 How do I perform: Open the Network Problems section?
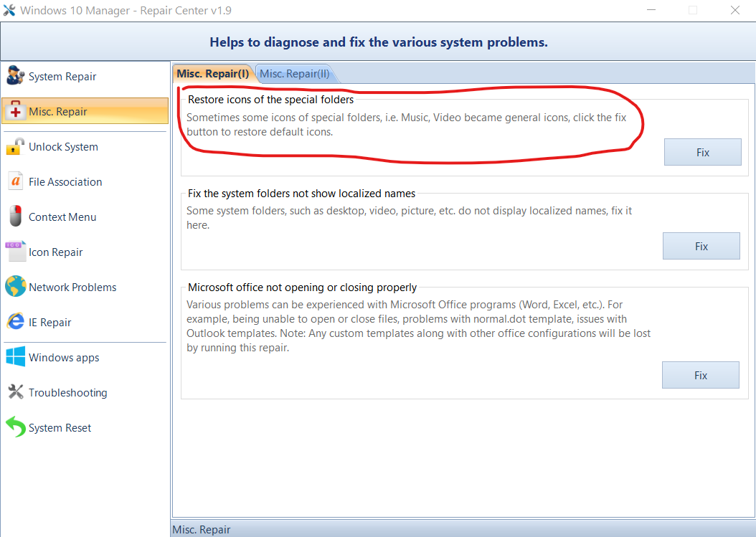85,287
